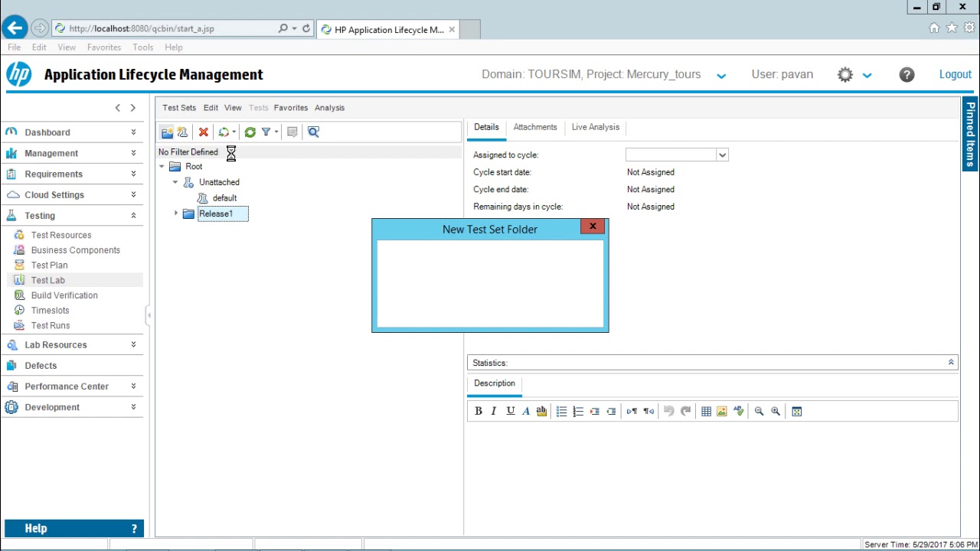The image size is (980, 551).
Task: Open the View menu in Test Lab
Action: point(233,108)
